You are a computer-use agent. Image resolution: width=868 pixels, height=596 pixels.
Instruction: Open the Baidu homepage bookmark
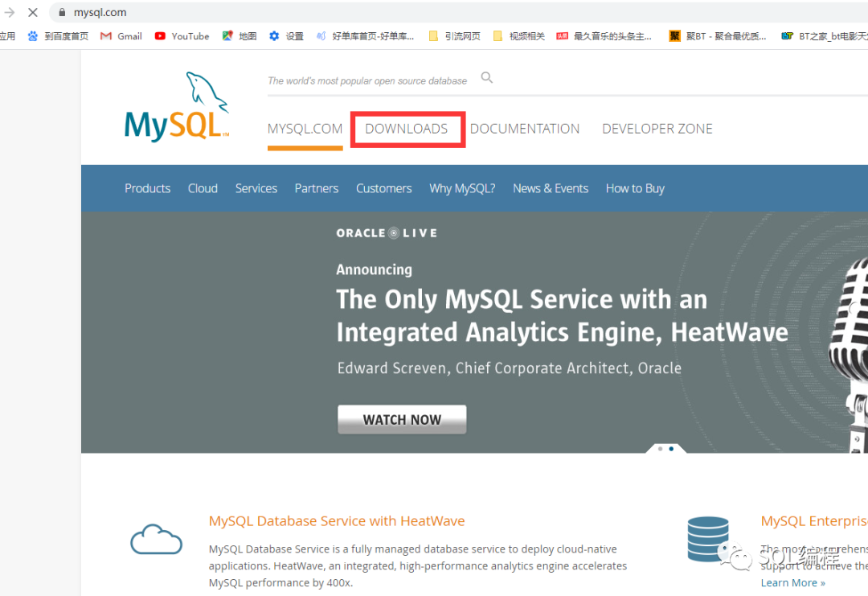click(x=58, y=36)
